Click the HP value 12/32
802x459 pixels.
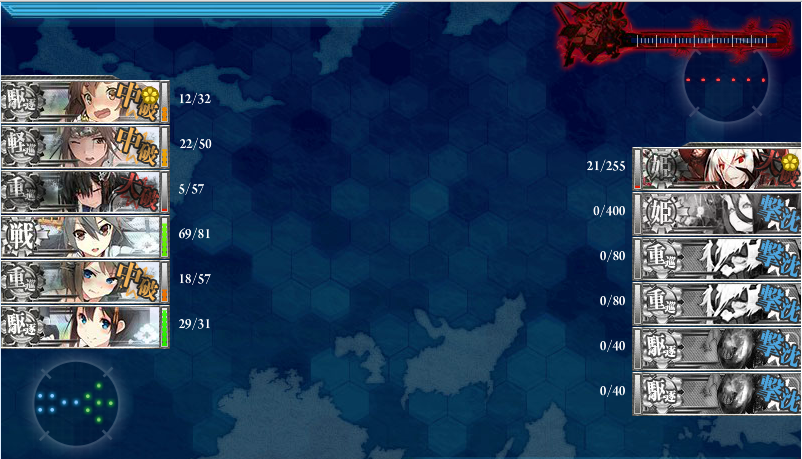point(195,99)
